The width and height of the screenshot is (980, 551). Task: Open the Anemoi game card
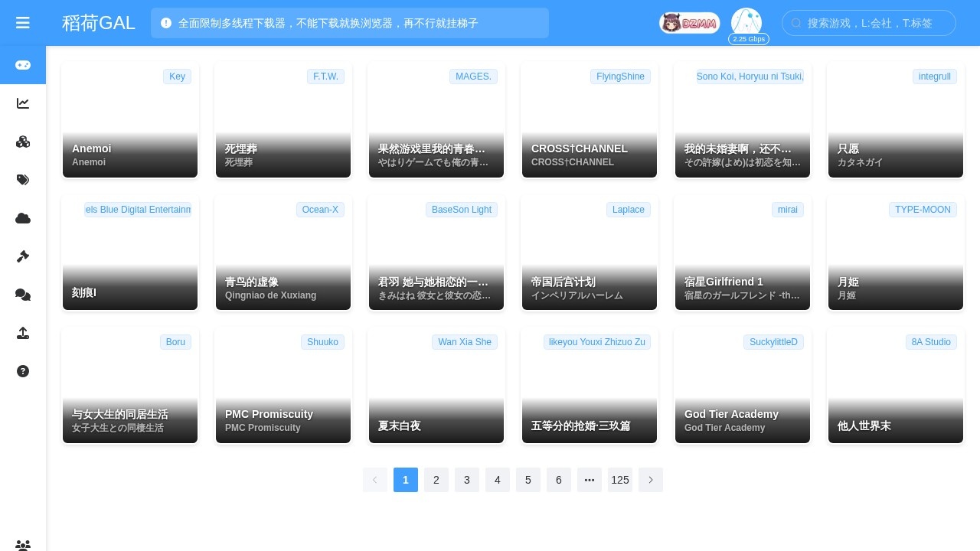(130, 120)
